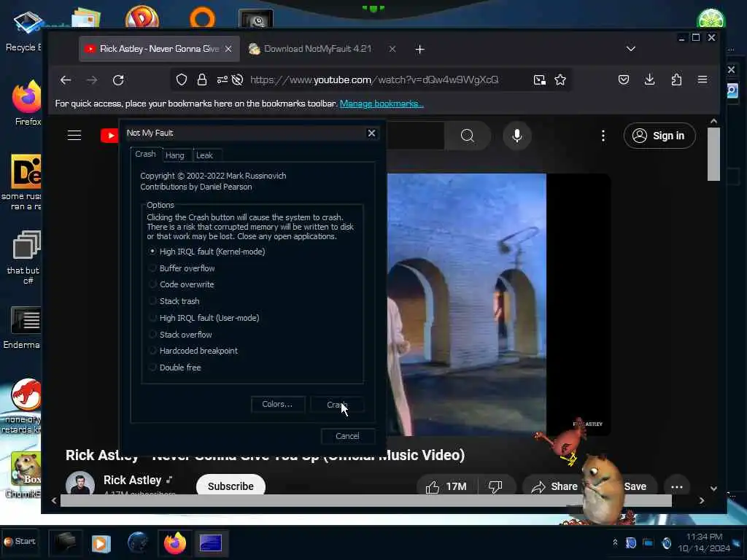Click the YouTube logo
747x560 pixels.
[109, 136]
